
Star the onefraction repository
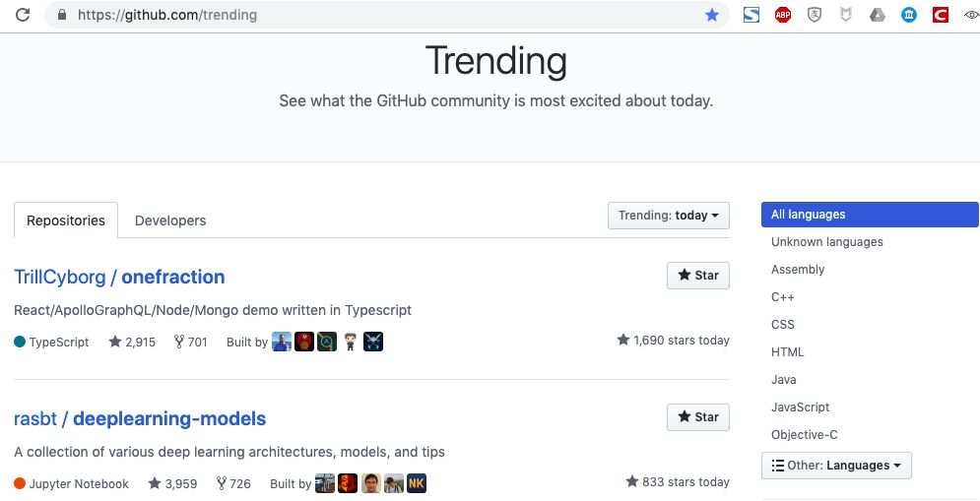(x=697, y=276)
